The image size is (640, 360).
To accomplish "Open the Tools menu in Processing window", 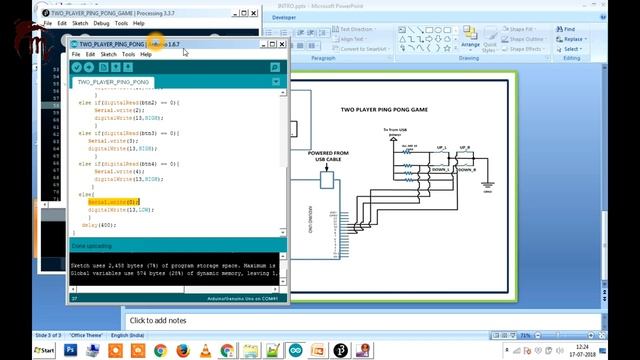I will pyautogui.click(x=121, y=23).
